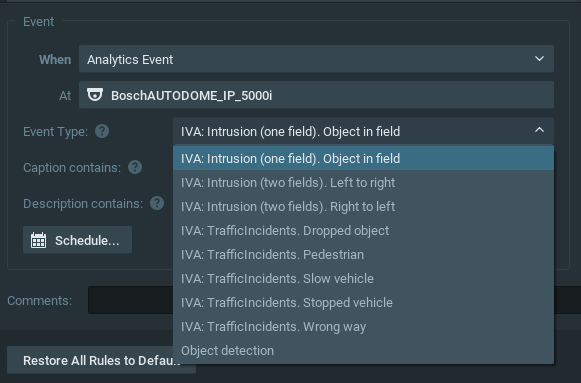
Task: Click the Description contains label
Action: click(x=83, y=203)
